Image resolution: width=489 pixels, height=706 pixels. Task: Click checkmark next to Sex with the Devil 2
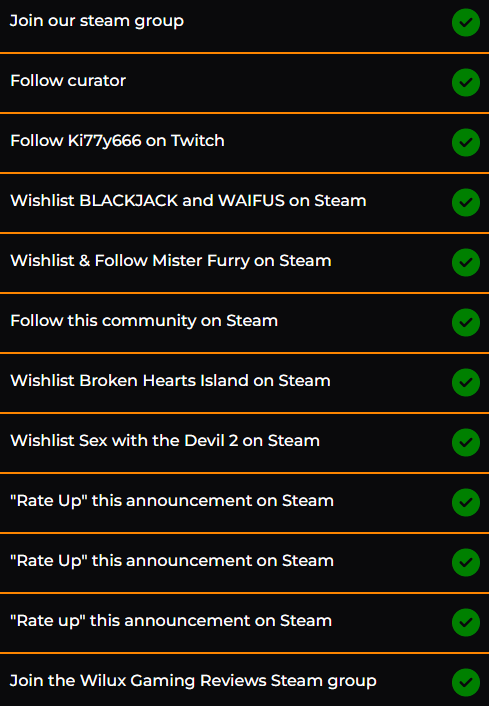coord(466,442)
